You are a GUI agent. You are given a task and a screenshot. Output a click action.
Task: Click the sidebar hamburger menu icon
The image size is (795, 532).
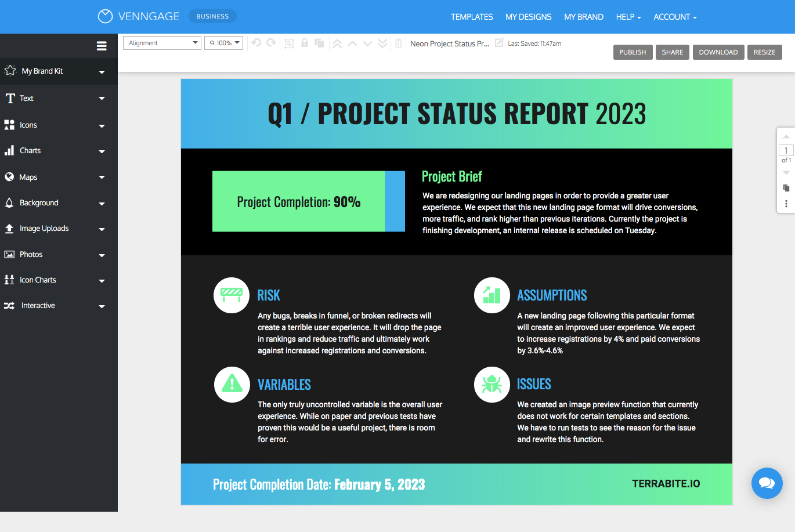(x=102, y=45)
